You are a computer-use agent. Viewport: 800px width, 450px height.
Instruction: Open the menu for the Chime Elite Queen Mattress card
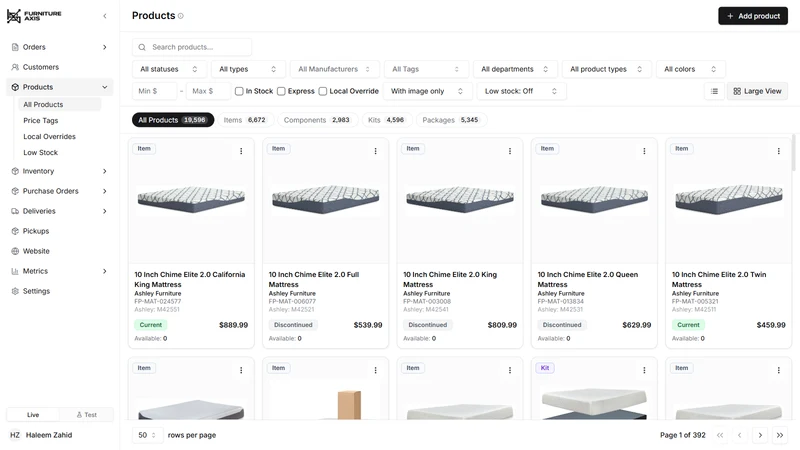pyautogui.click(x=644, y=151)
